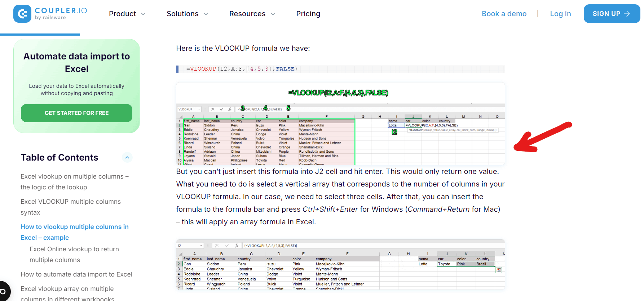Open the annotated VLOOKUP formula screenshot

pos(340,124)
